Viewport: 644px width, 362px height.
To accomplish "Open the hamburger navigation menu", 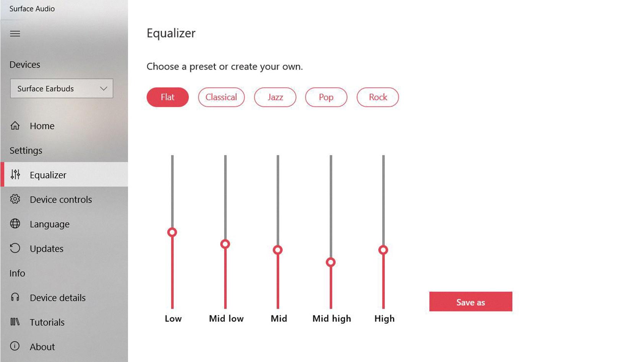I will [x=15, y=34].
